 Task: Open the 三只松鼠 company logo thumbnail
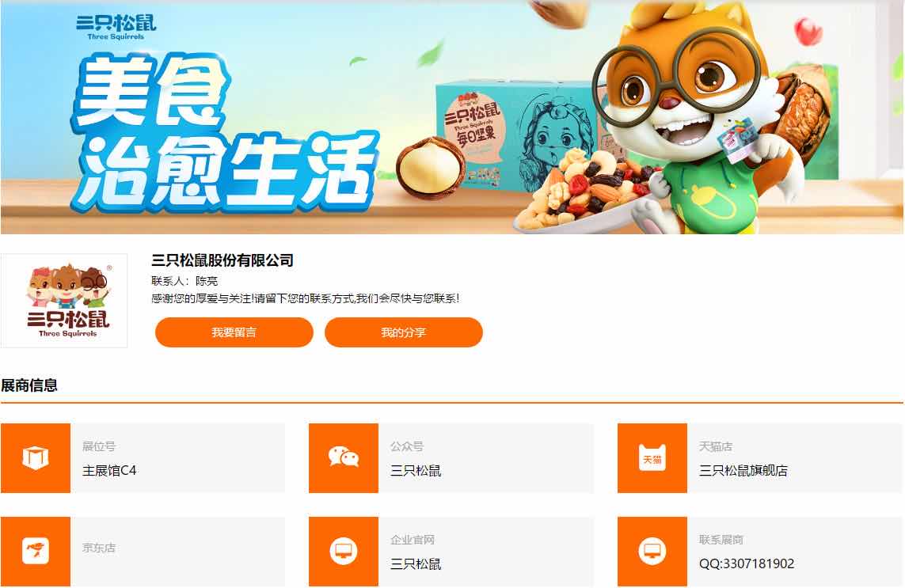[x=64, y=301]
